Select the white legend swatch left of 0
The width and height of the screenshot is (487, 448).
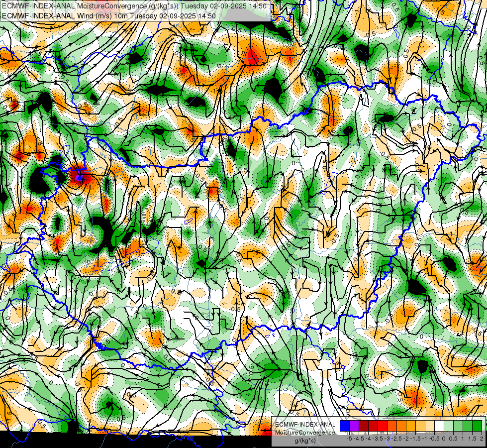click(x=439, y=426)
